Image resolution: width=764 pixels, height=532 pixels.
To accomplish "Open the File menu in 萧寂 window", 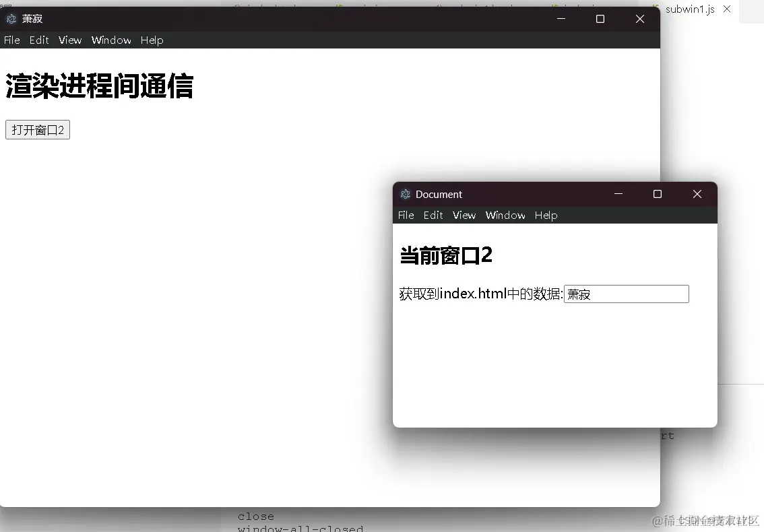I will 11,40.
